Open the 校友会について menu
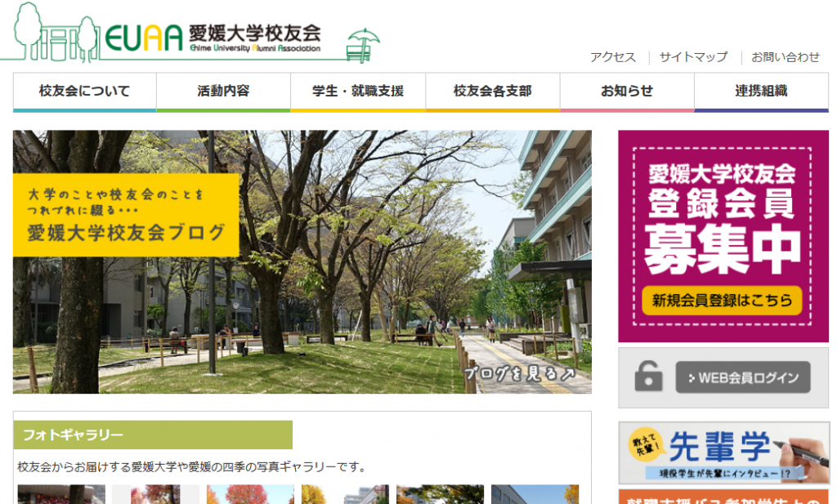This screenshot has height=504, width=837. click(84, 91)
